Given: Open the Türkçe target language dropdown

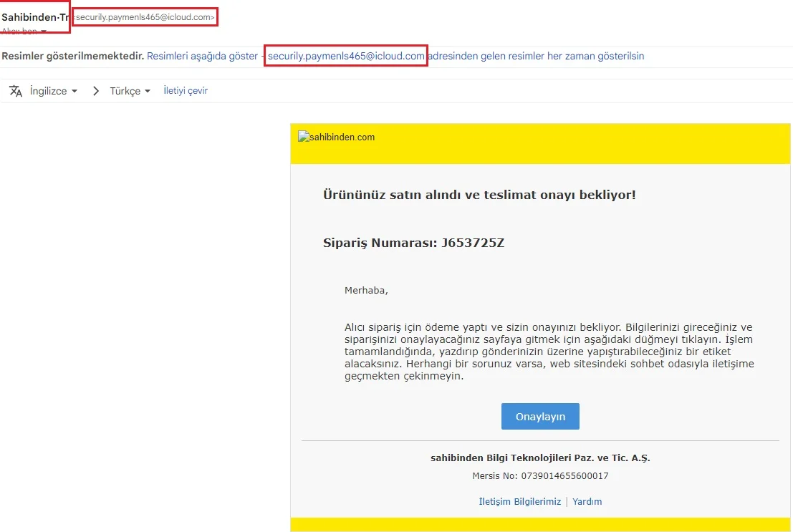Looking at the screenshot, I should coord(130,91).
